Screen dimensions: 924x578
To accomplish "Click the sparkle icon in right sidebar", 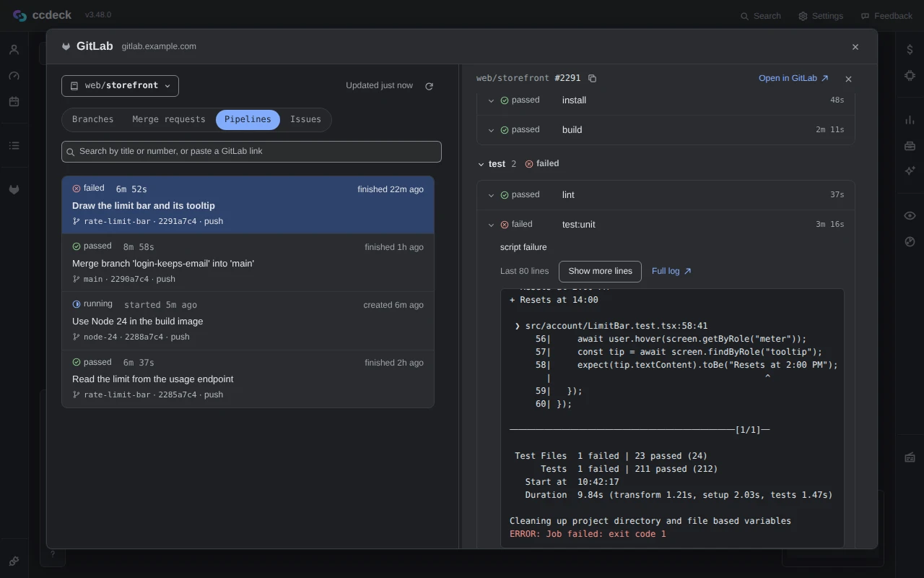I will pyautogui.click(x=910, y=171).
